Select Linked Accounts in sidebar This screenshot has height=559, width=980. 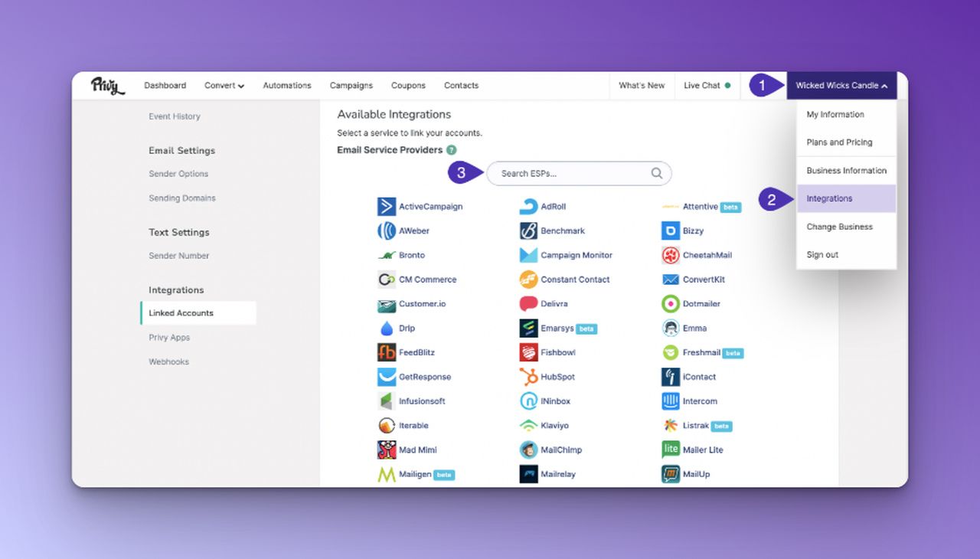[x=198, y=313]
